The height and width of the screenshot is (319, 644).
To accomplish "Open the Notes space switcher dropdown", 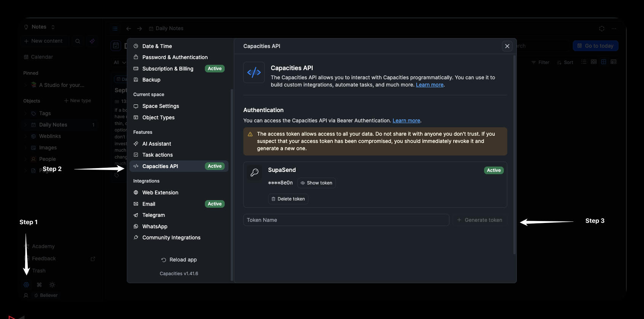I will click(x=39, y=27).
